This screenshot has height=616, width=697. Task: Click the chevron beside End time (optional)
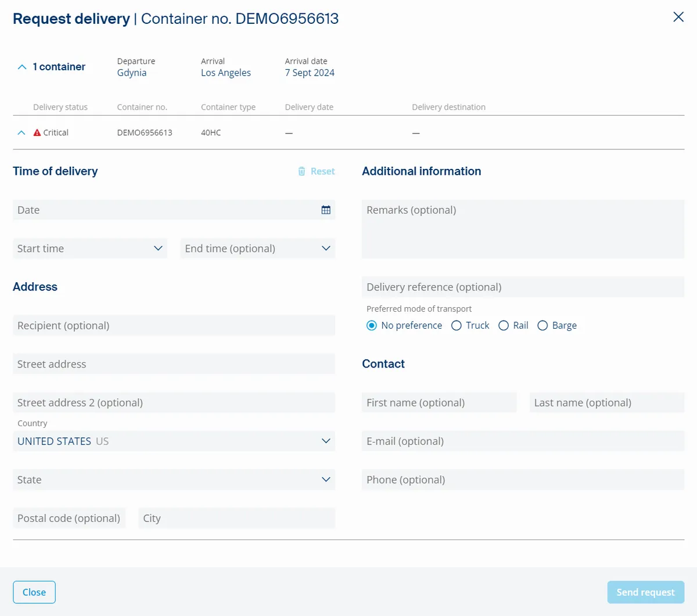pos(325,248)
